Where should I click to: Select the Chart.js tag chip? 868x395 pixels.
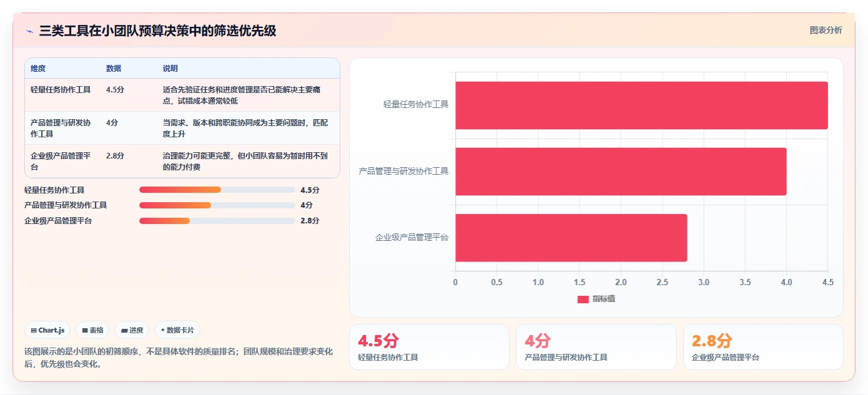[x=47, y=330]
